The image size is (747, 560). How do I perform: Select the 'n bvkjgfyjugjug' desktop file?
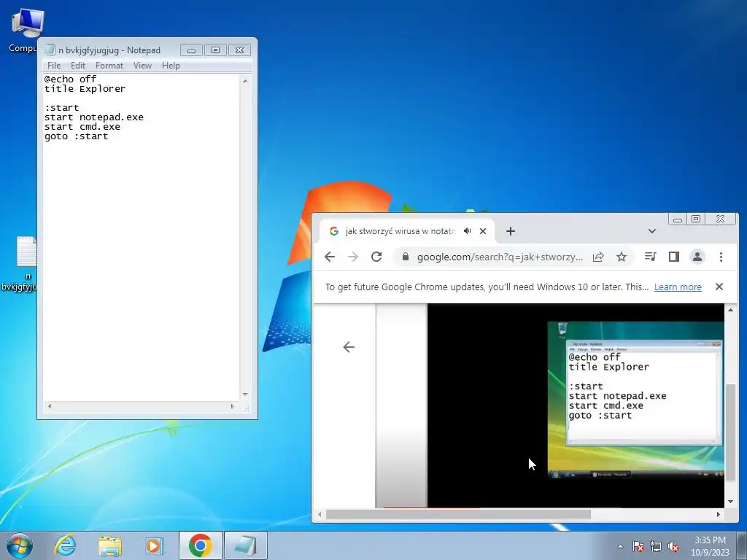click(20, 263)
